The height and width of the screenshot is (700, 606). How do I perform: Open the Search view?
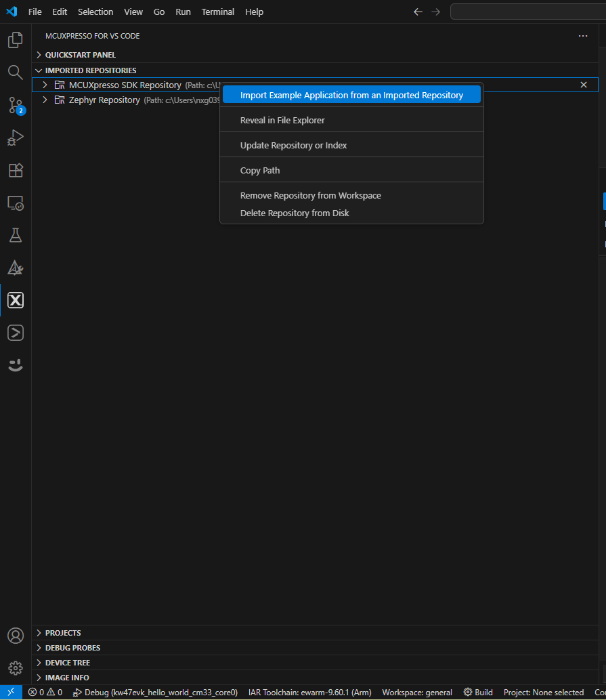[x=15, y=72]
